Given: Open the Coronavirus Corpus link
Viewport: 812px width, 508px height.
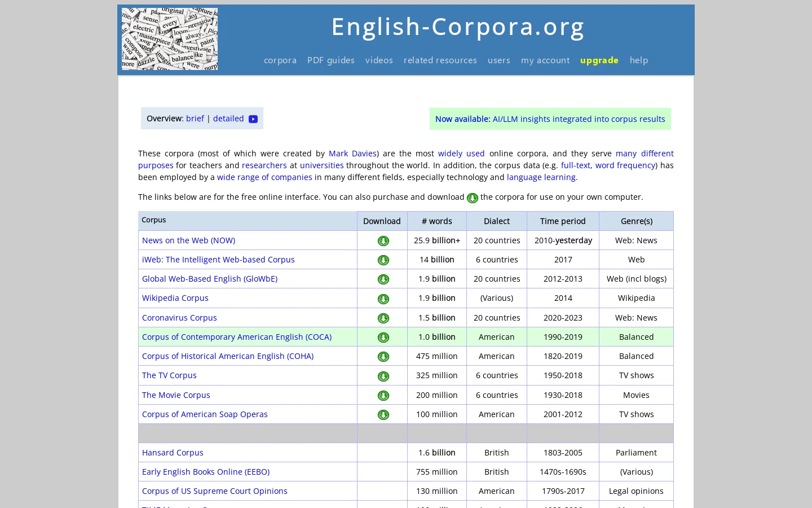Looking at the screenshot, I should coord(179,318).
